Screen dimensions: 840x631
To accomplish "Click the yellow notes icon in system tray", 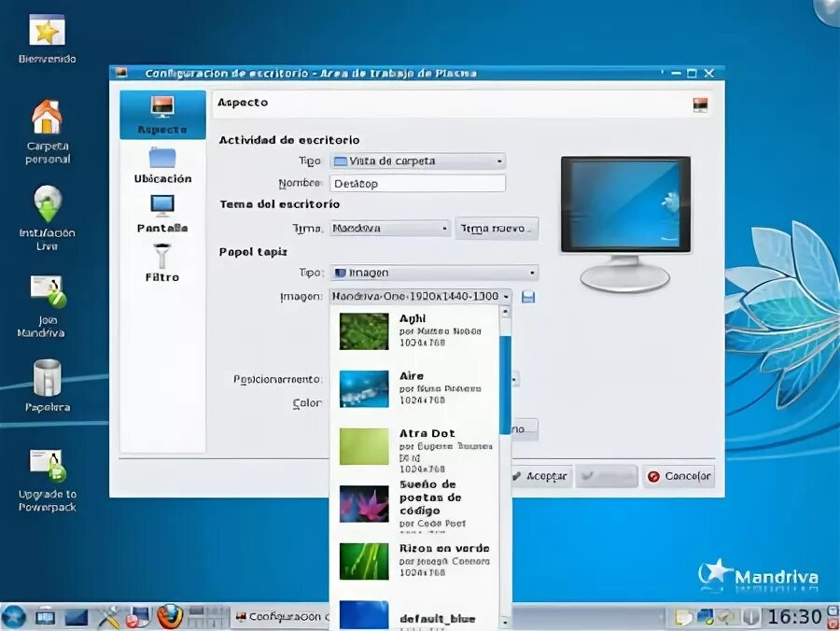I will tap(683, 618).
